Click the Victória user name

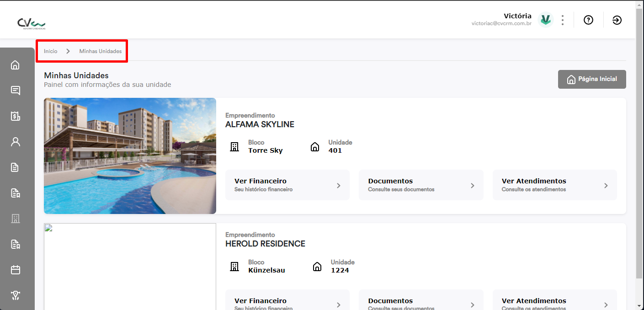[517, 16]
